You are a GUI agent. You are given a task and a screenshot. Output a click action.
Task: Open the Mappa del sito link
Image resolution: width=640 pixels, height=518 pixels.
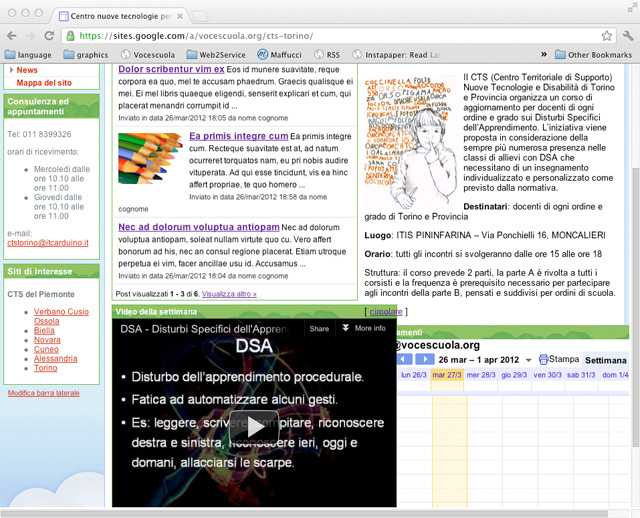point(44,83)
